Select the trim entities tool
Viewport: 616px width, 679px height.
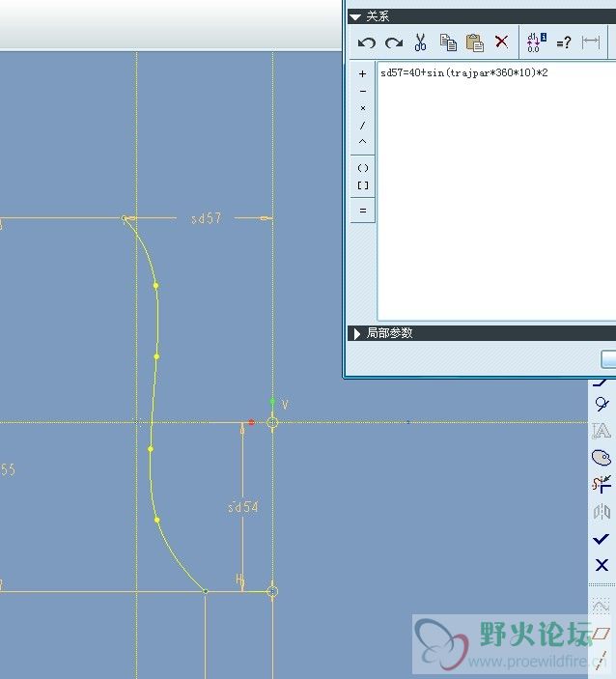tap(602, 484)
